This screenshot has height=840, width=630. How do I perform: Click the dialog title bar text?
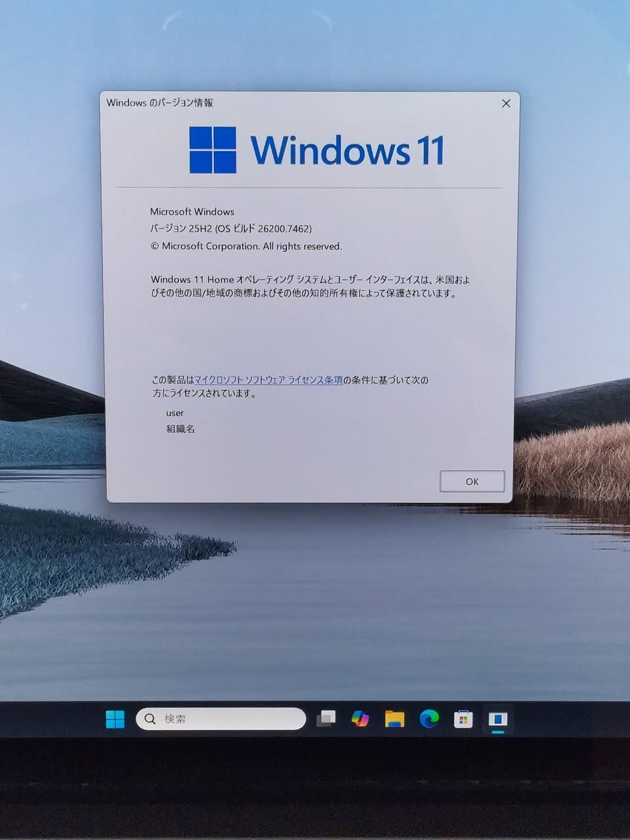159,103
